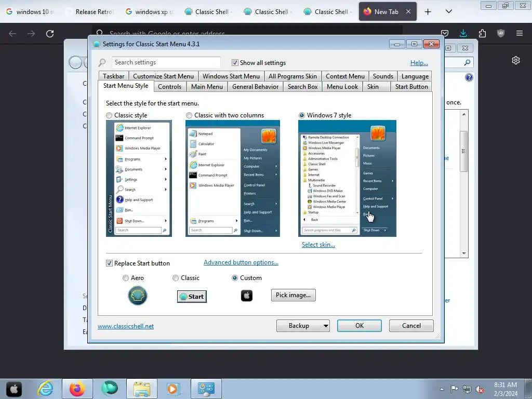Open Advanced button options... link
The height and width of the screenshot is (399, 532).
(241, 262)
